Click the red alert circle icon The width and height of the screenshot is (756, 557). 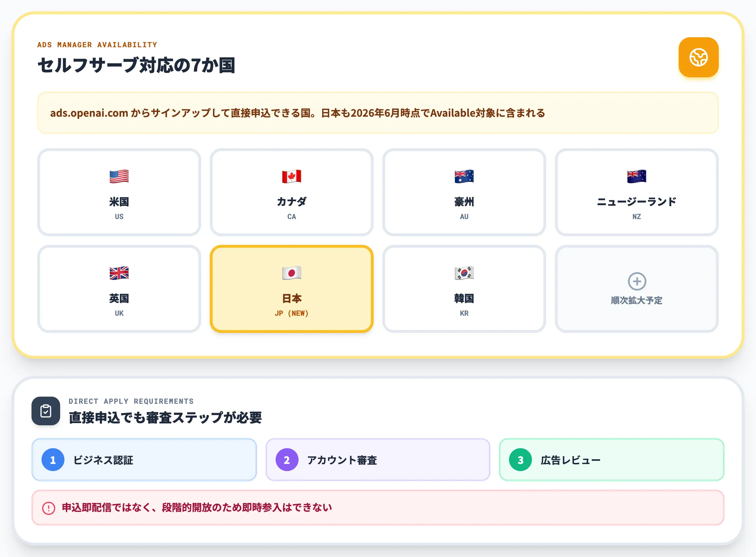49,508
